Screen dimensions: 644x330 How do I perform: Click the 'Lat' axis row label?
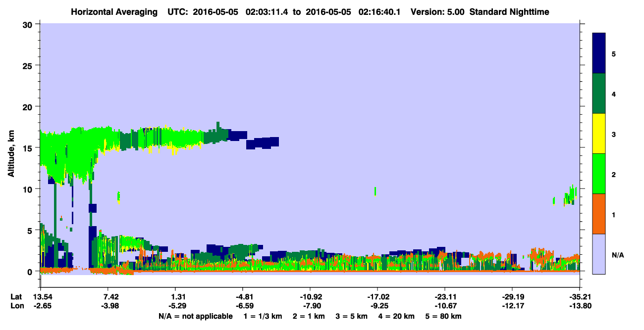[x=16, y=297]
